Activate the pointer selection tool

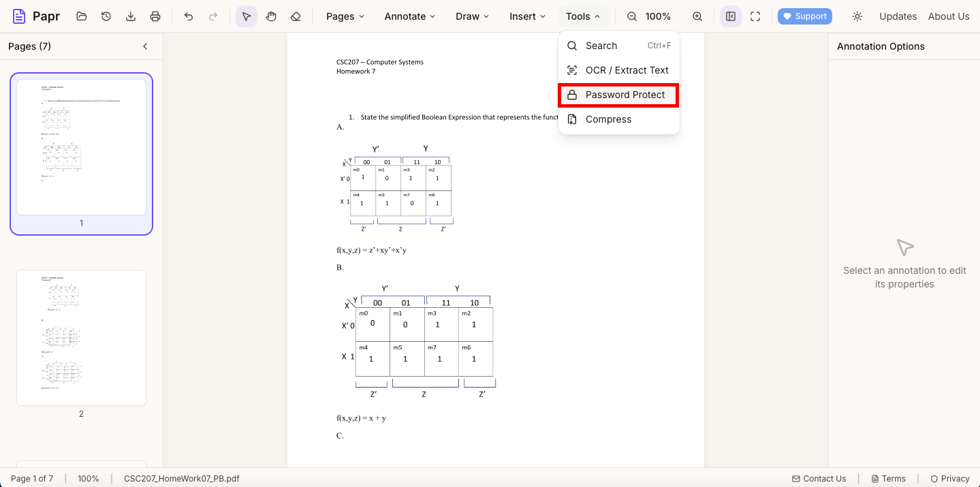tap(246, 16)
